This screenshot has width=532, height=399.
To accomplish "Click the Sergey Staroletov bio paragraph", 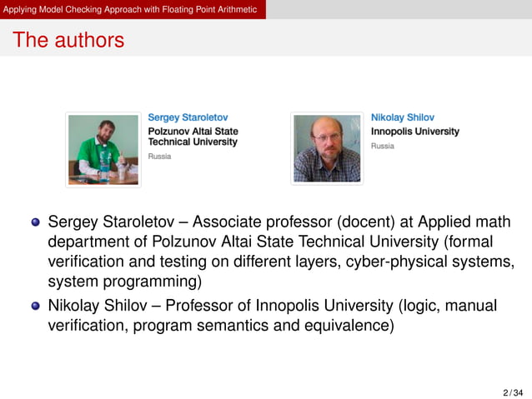I will [x=281, y=252].
